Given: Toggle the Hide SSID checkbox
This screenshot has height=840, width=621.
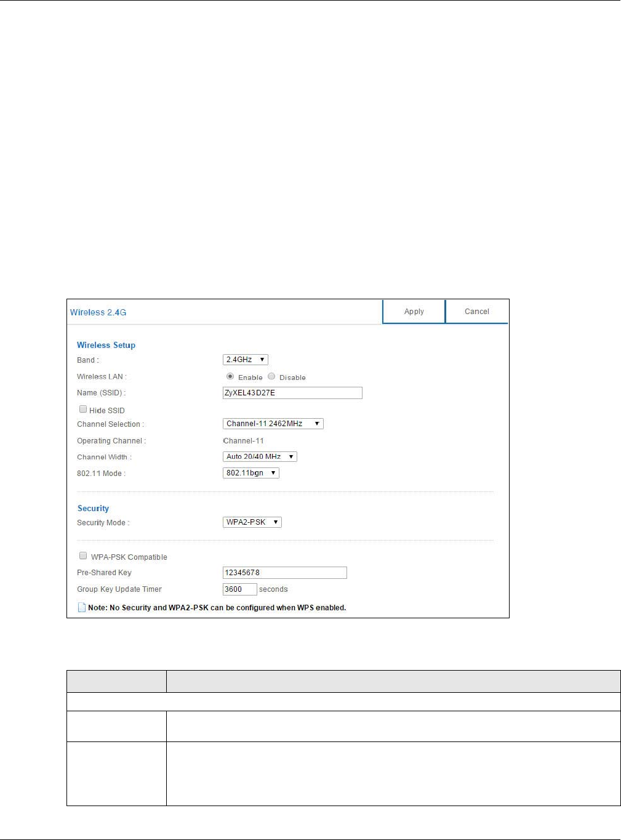Looking at the screenshot, I should coord(83,410).
